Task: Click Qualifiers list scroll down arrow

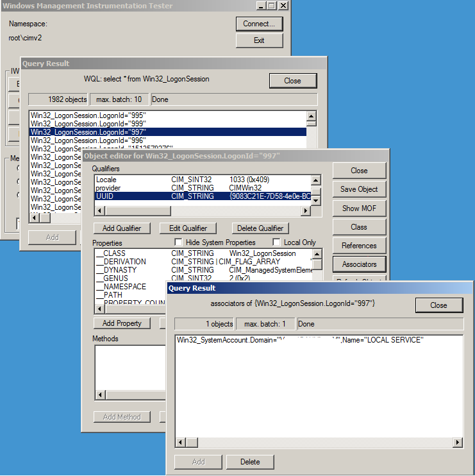Action: click(x=316, y=201)
